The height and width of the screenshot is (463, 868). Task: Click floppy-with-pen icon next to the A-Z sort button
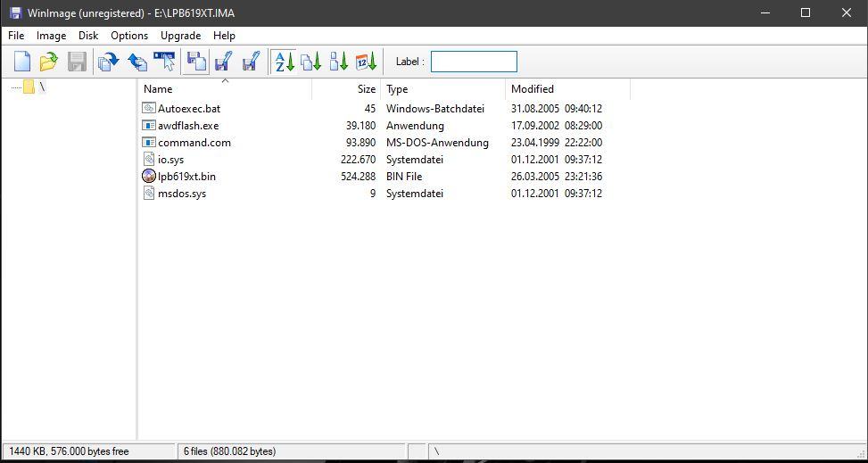point(252,62)
